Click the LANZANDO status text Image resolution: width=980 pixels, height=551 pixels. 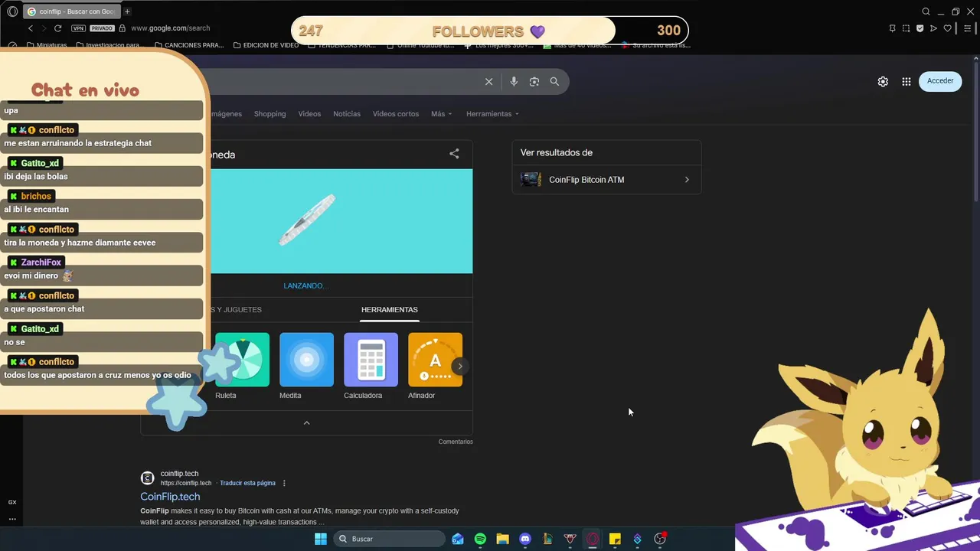click(x=305, y=285)
